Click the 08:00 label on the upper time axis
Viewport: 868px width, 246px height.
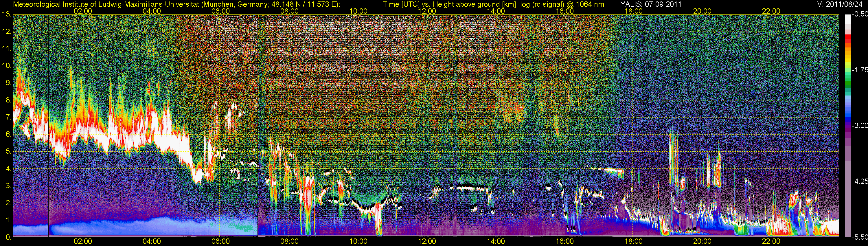289,11
